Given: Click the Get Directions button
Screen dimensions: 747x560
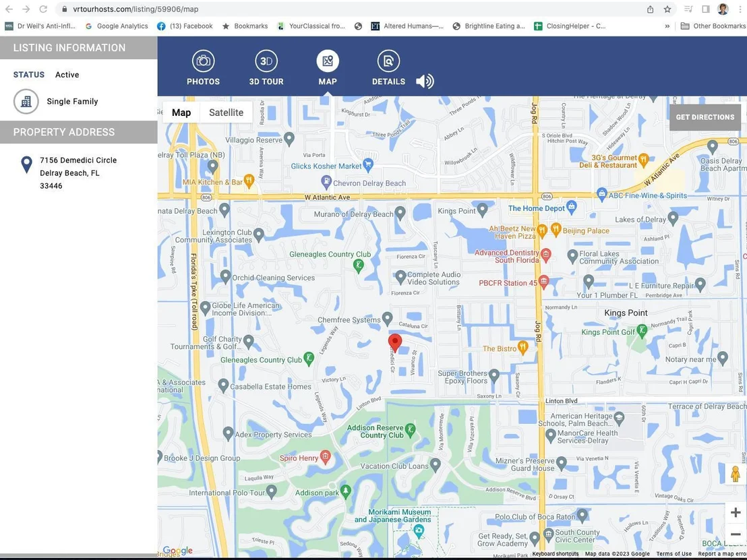Looking at the screenshot, I should 705,117.
